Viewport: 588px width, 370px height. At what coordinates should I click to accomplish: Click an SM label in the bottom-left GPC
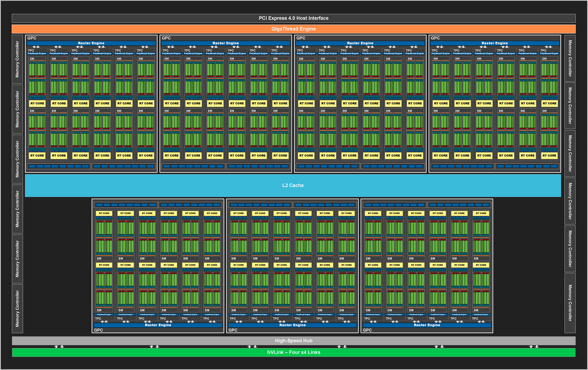coord(99,258)
